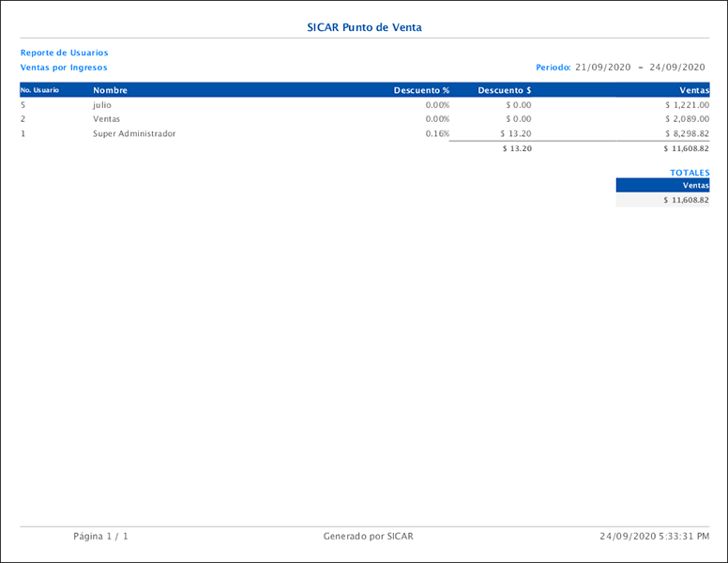The width and height of the screenshot is (728, 563).
Task: Click the Descuento % column header
Action: click(421, 90)
